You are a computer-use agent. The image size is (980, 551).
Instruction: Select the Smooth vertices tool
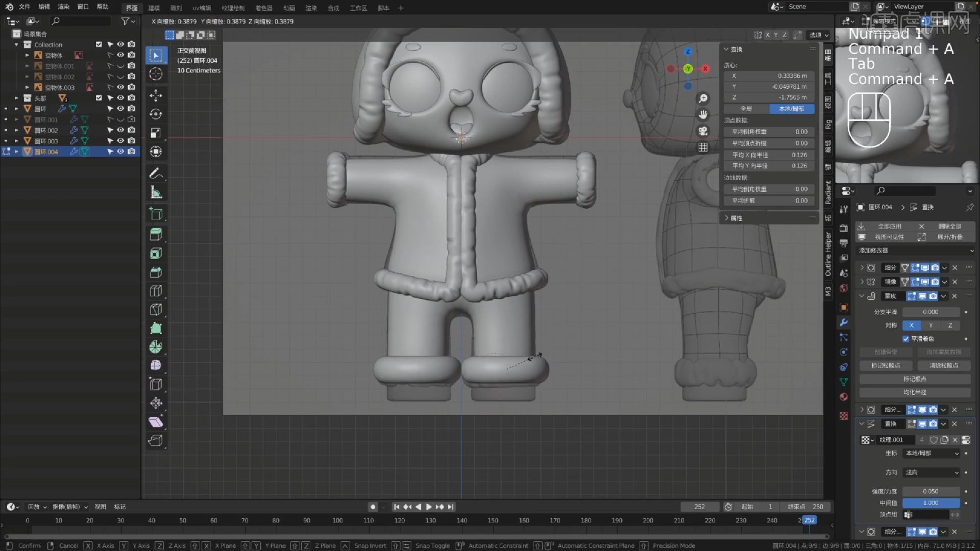pos(156,366)
